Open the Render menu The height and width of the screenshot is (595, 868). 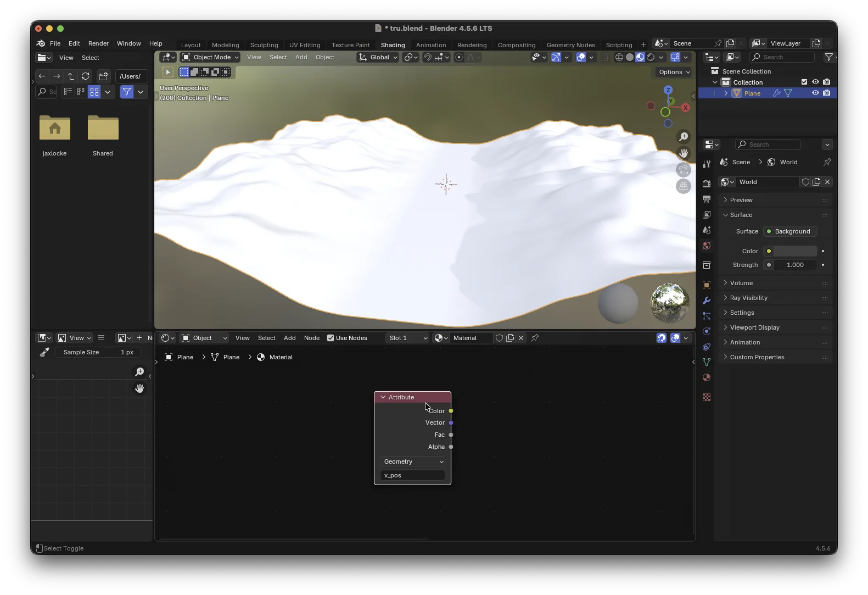click(98, 43)
